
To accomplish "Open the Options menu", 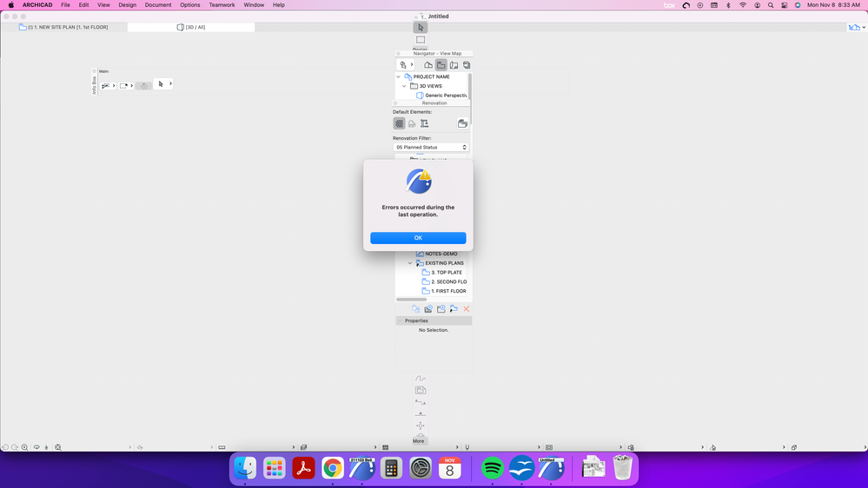I will click(190, 5).
